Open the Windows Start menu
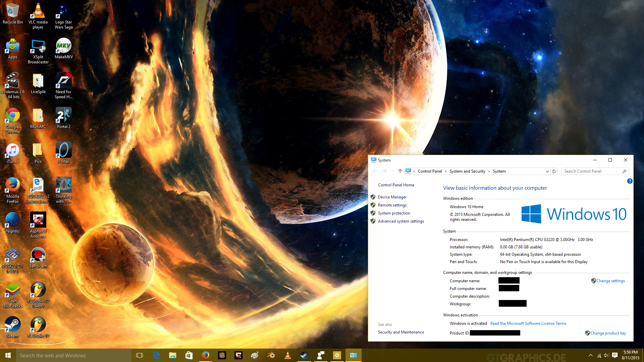This screenshot has height=362, width=644. pyautogui.click(x=8, y=355)
